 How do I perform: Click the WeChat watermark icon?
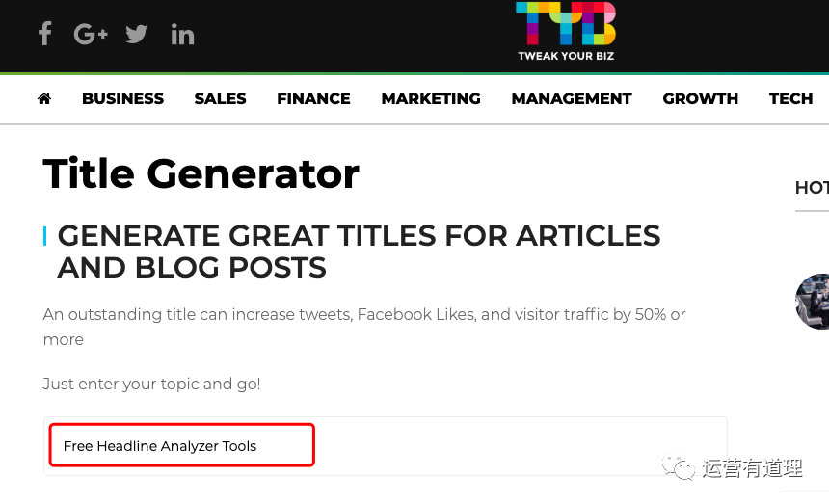679,467
